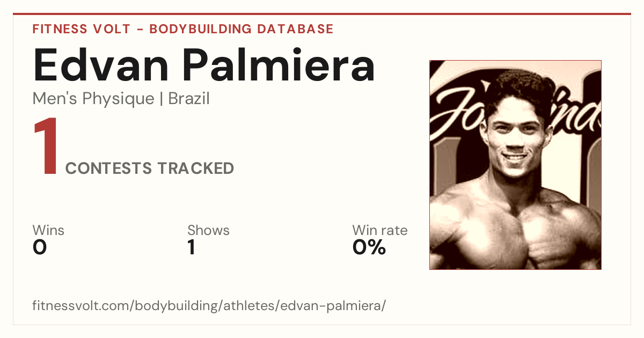Open the fitnessvolt.com athlete URL
Viewport: 644px width, 338px height.
[209, 306]
